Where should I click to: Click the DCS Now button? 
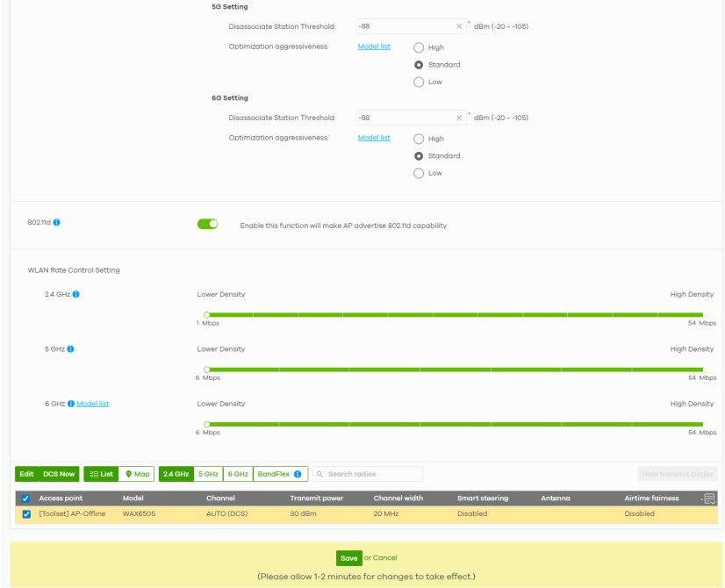tap(60, 474)
